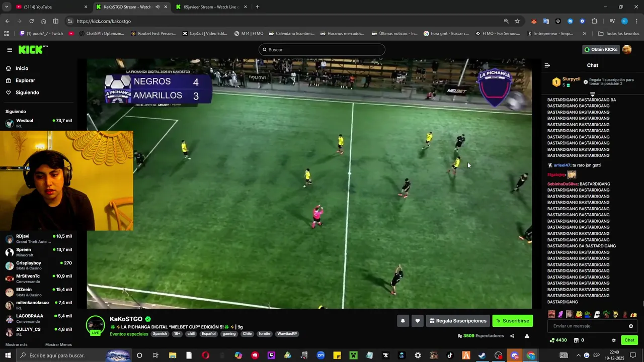Image resolution: width=644 pixels, height=362 pixels.
Task: Open Spreen channel in following list
Action: click(39, 252)
